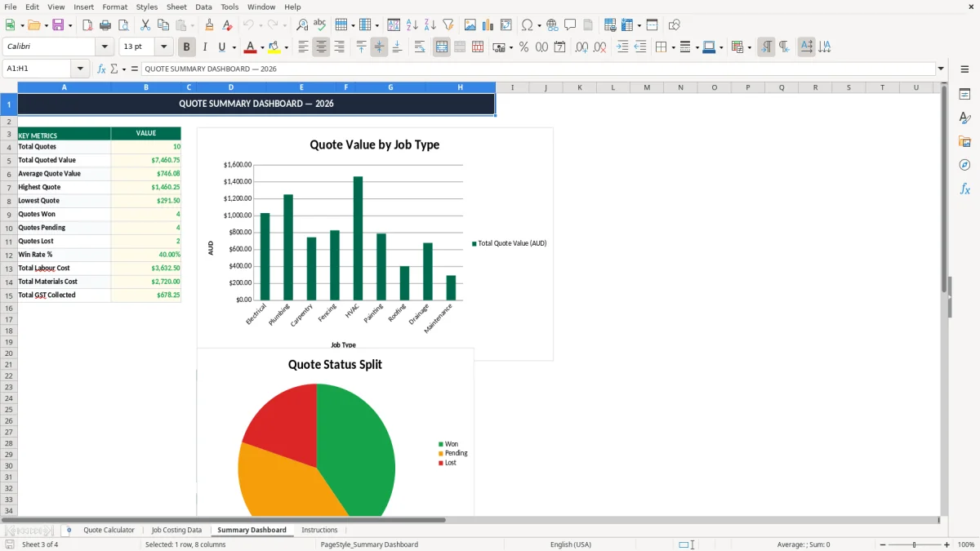Click the Select Function sigma button
The image size is (980, 551).
114,69
